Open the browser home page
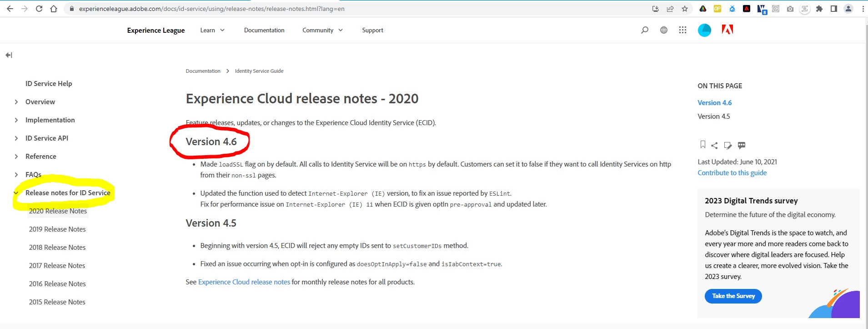Image resolution: width=868 pixels, height=329 pixels. (x=54, y=9)
